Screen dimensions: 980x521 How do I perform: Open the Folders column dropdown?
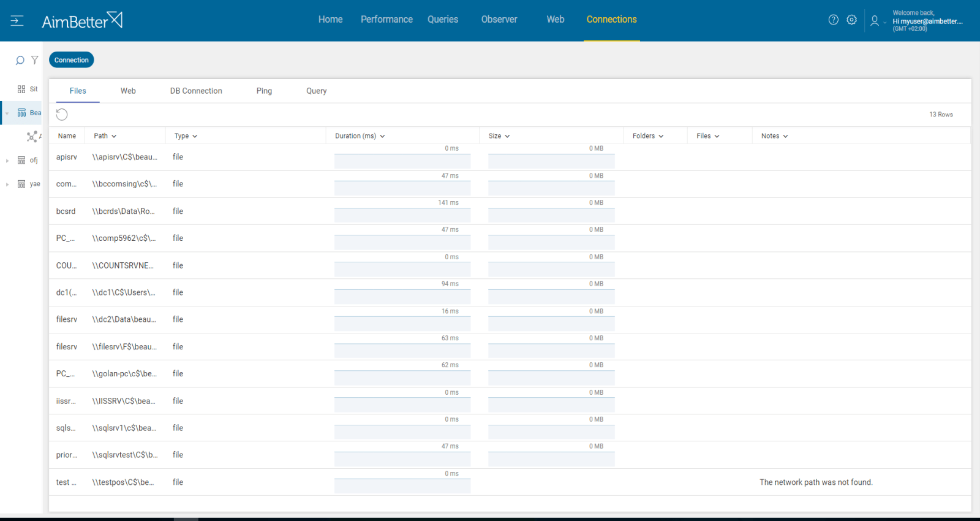661,136
